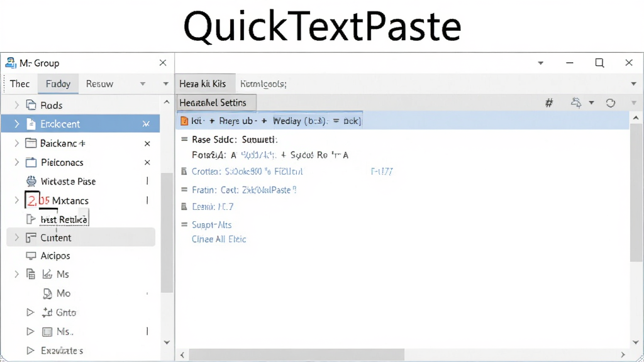Screen dimensions: 644x362
Task: Expand the Rods tree node
Action: (x=17, y=105)
